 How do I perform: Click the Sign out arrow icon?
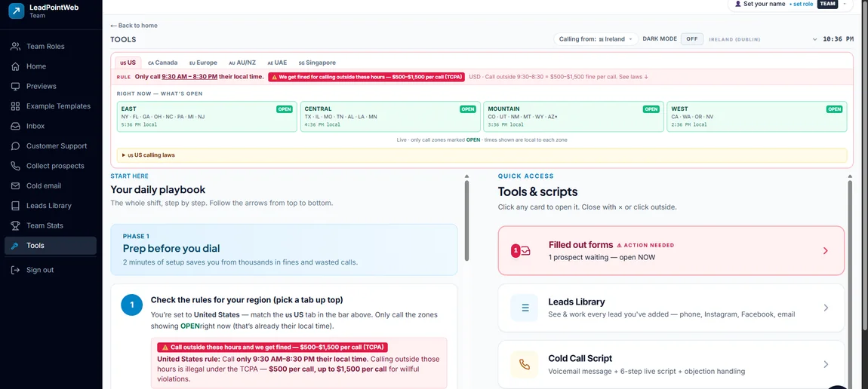tap(16, 270)
